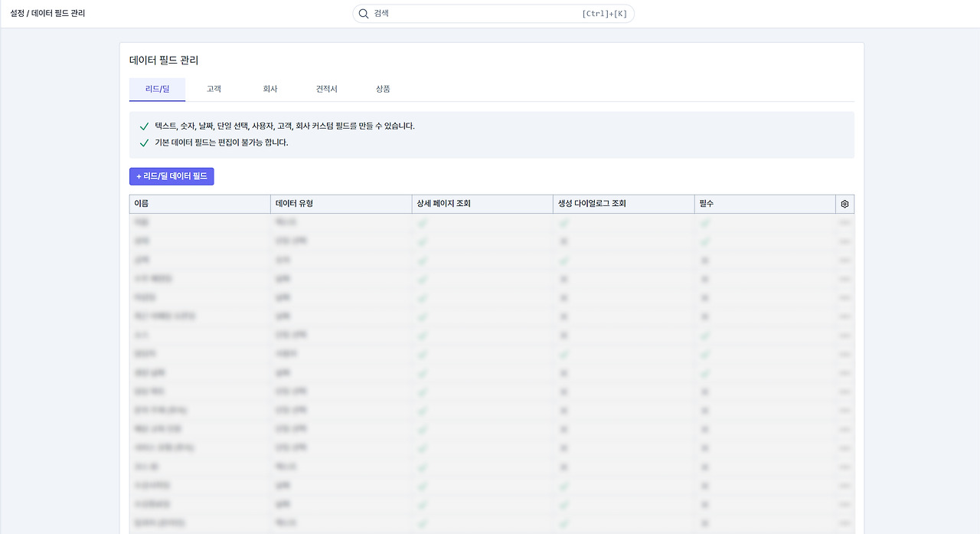Click the 설정 breadcrumb link
Screen dimensions: 980x534
(x=17, y=14)
